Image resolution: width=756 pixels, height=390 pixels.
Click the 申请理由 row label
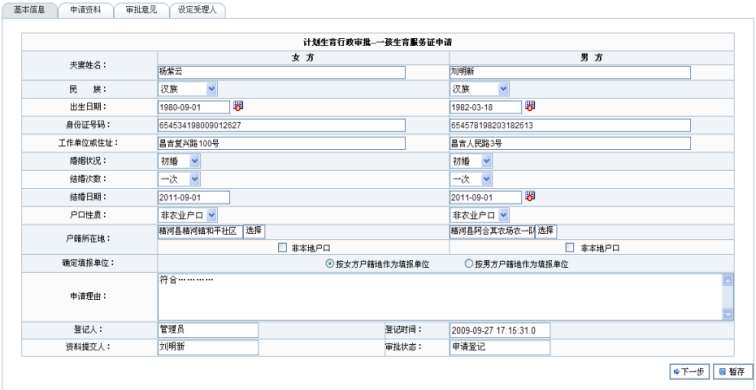click(88, 296)
